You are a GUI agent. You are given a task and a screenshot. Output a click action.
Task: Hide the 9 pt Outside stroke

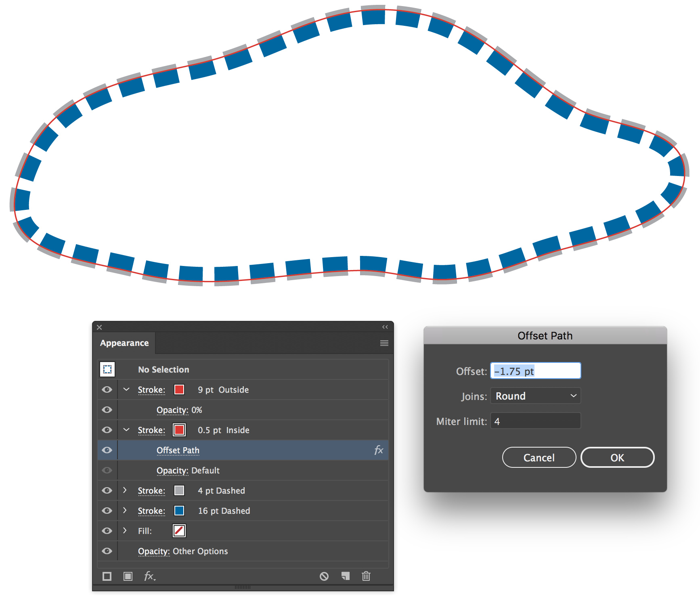click(107, 389)
